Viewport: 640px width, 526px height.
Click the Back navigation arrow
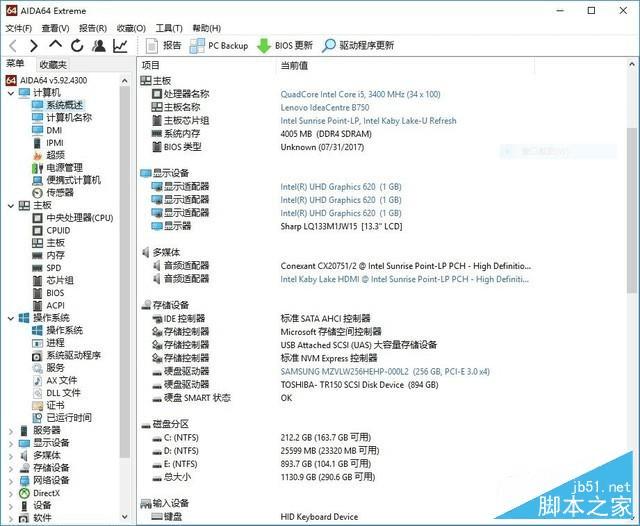pyautogui.click(x=13, y=45)
